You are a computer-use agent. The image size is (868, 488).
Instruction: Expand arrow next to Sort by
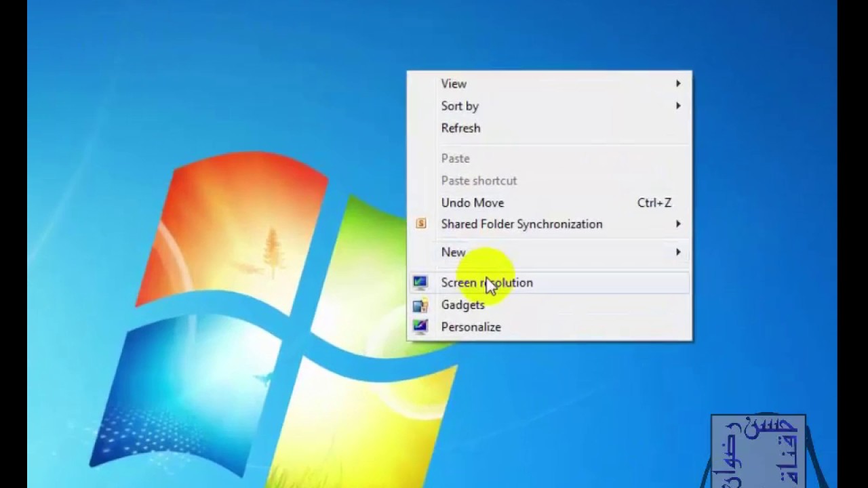click(678, 106)
